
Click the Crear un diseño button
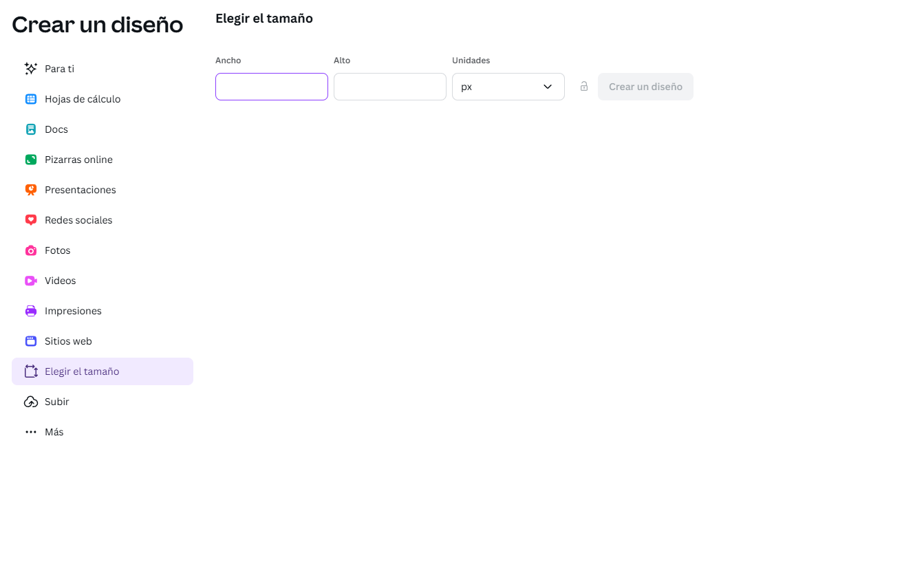[645, 87]
